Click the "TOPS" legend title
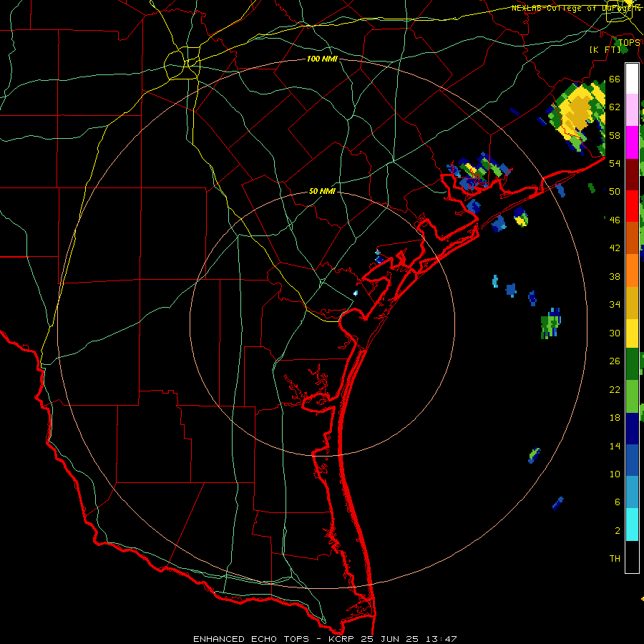 point(629,43)
